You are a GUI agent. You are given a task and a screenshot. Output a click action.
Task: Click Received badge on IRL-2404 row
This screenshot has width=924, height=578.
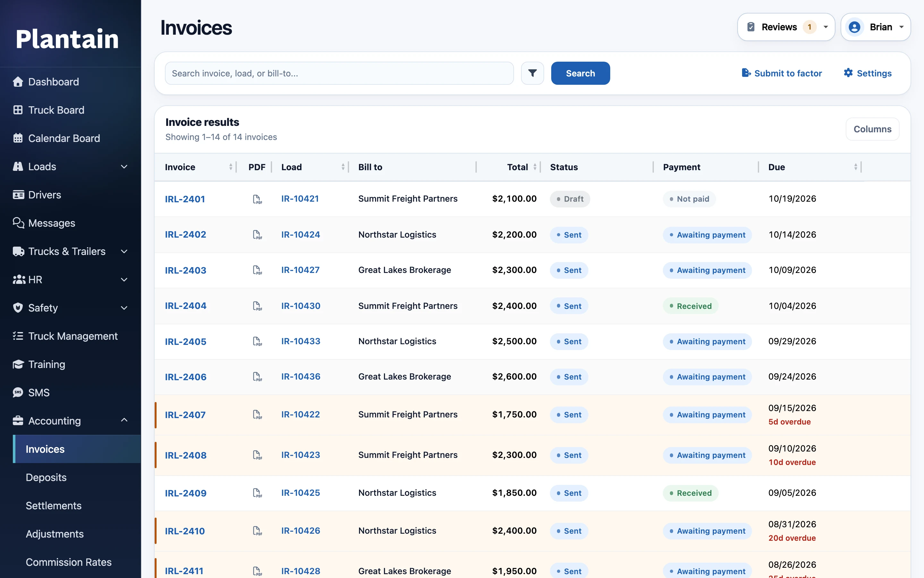690,306
